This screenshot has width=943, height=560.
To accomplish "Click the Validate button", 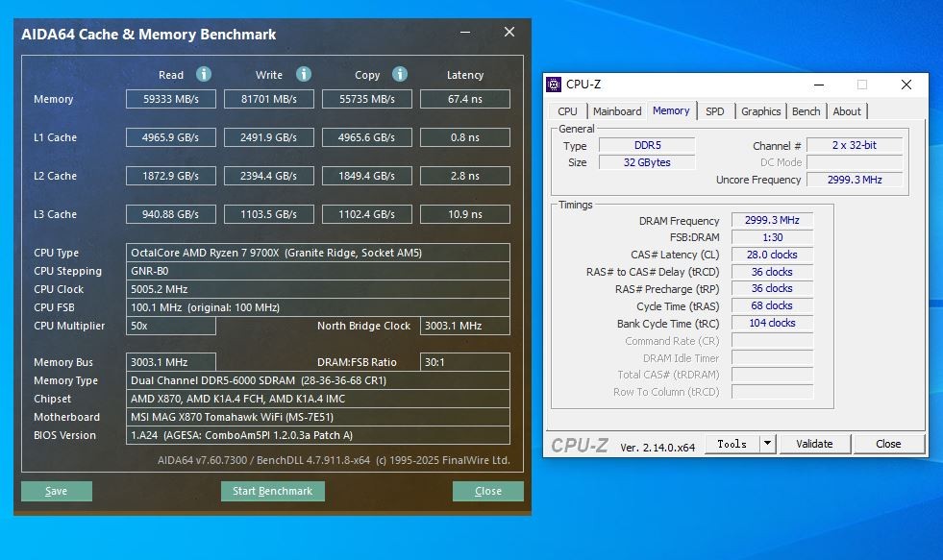I will tap(813, 444).
